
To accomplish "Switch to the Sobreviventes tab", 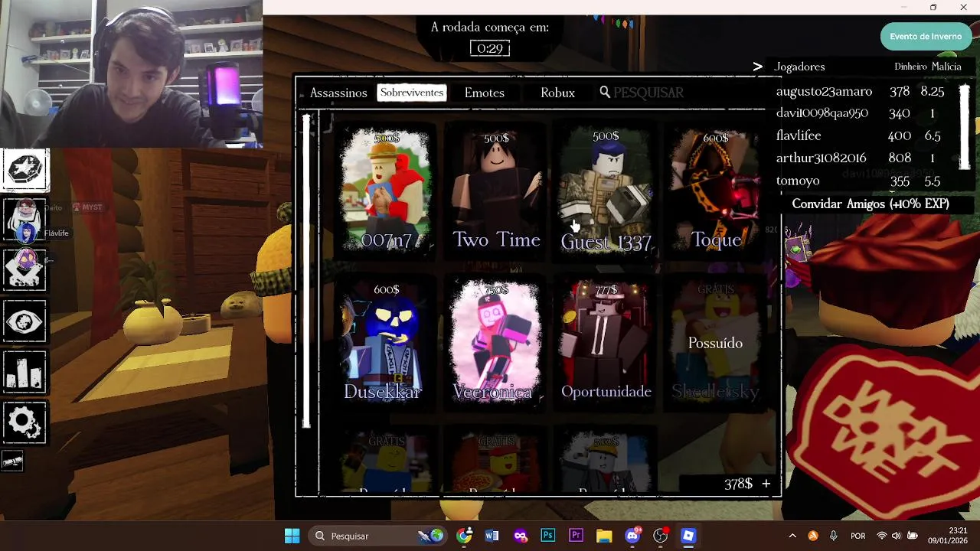I will pyautogui.click(x=412, y=93).
